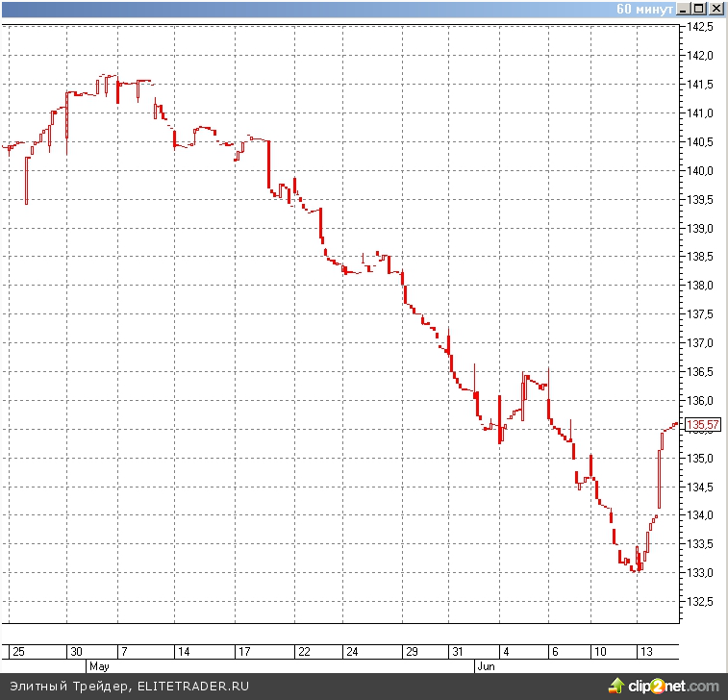Click date 24 on the time axis
The width and height of the screenshot is (728, 700).
point(353,651)
